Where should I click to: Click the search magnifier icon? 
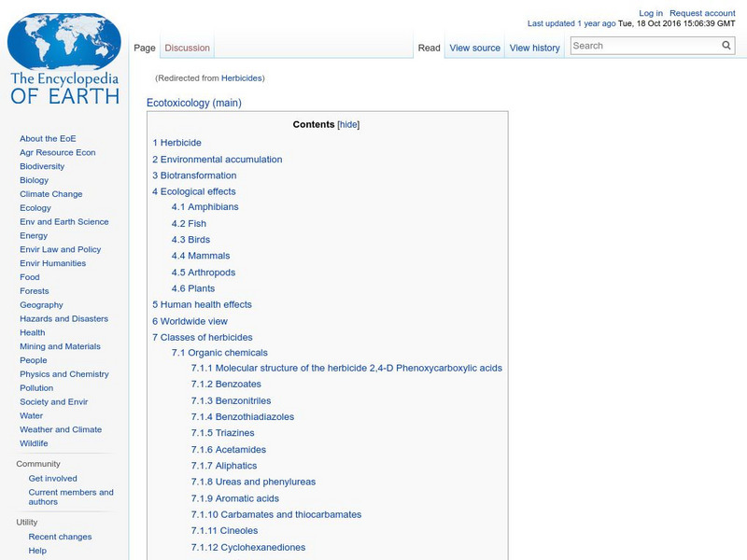(726, 45)
